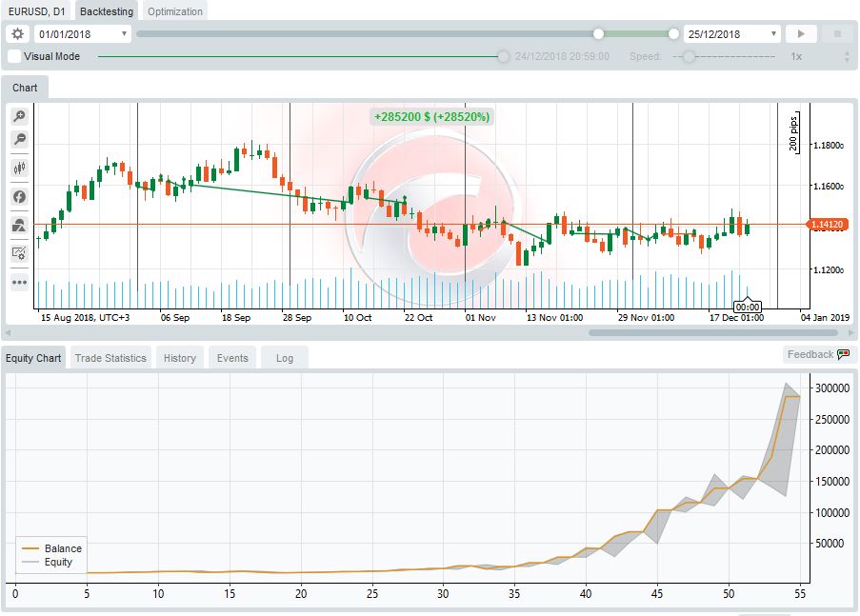Image resolution: width=860 pixels, height=616 pixels.
Task: Open end date 25/12/2018 dropdown
Action: point(732,34)
